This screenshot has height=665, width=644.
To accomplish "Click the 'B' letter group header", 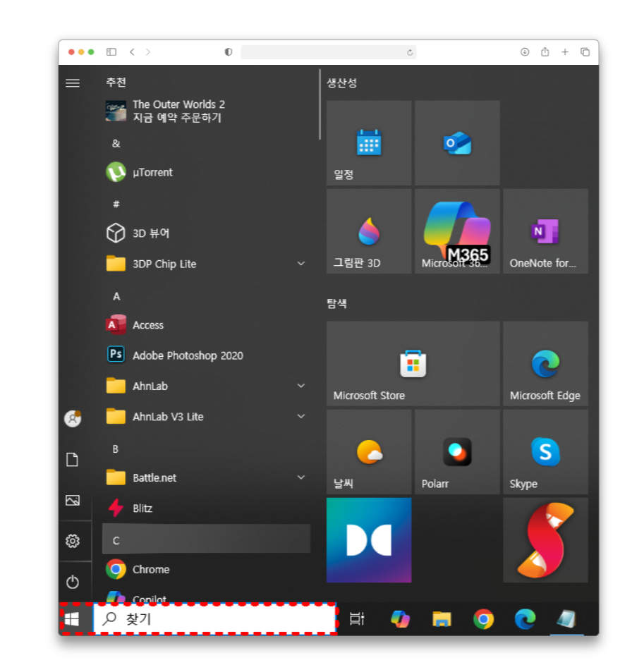I will (x=116, y=449).
